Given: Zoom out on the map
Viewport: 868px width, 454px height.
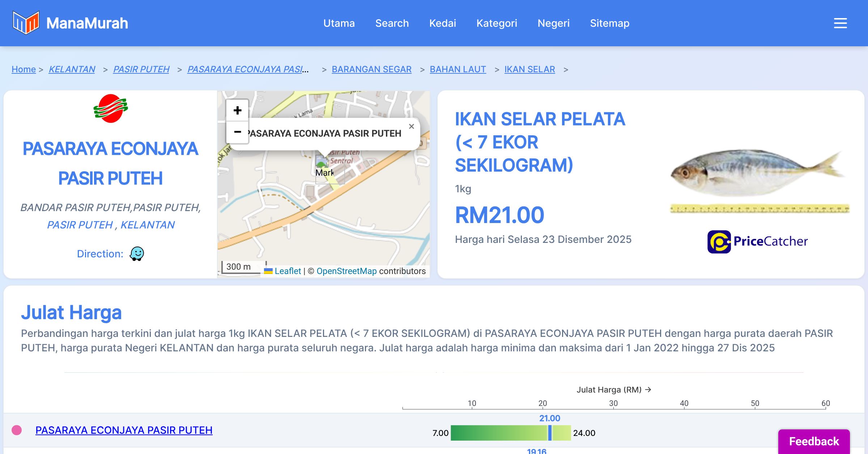Looking at the screenshot, I should coord(237,132).
